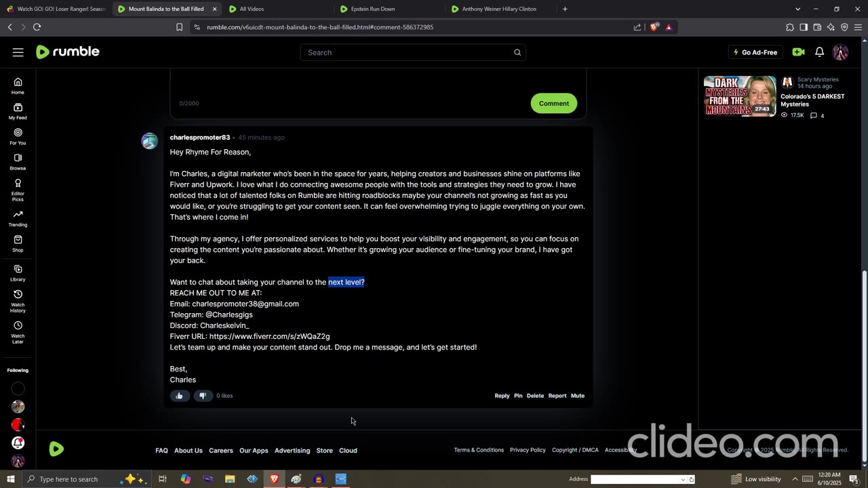This screenshot has width=868, height=488.
Task: Reload the page
Action: coord(37,27)
